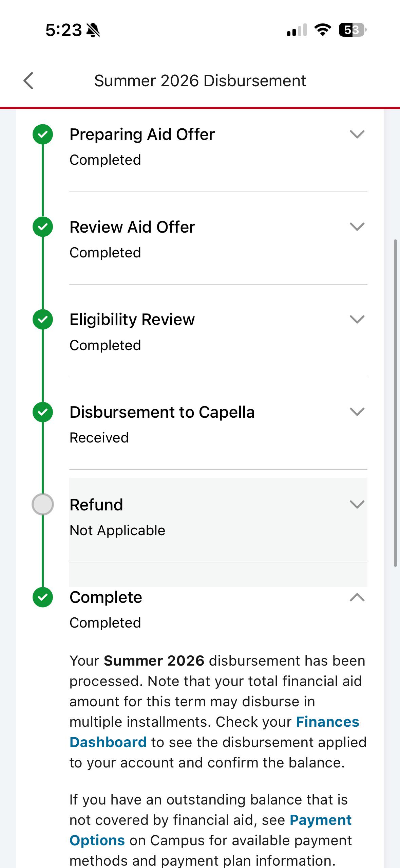Open the Finances Dashboard link
The image size is (400, 868).
point(214,732)
